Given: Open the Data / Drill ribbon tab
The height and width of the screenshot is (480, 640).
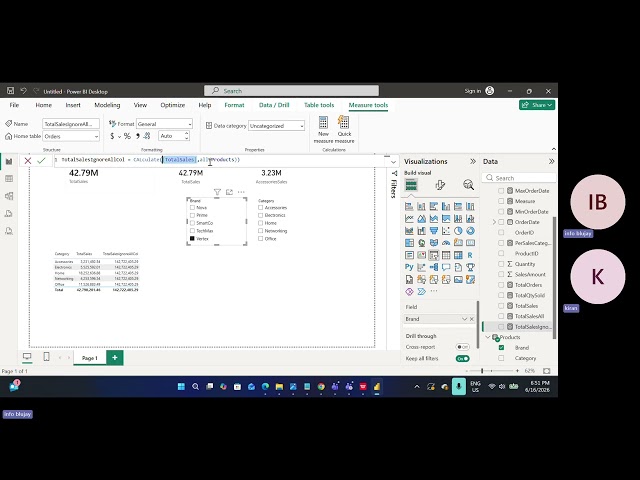Looking at the screenshot, I should click(x=274, y=105).
